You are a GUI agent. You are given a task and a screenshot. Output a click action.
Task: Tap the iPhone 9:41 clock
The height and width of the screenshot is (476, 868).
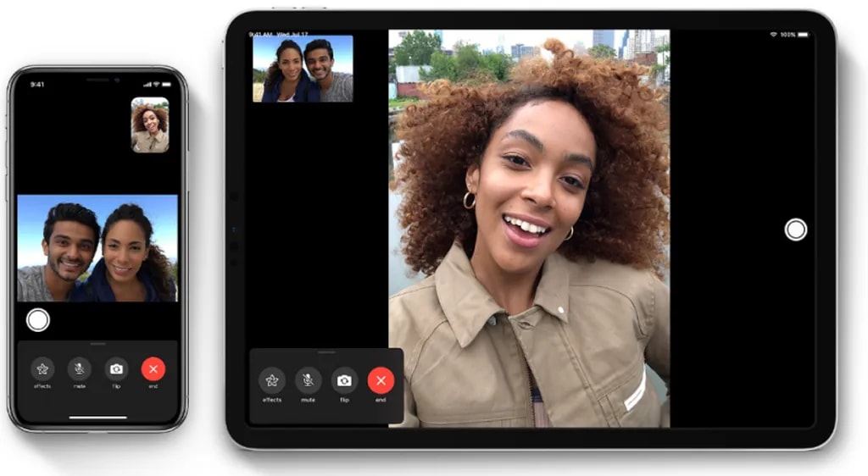(37, 85)
